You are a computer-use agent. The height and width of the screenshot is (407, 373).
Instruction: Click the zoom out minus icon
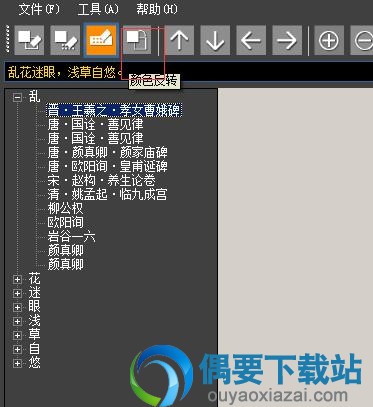coord(362,40)
